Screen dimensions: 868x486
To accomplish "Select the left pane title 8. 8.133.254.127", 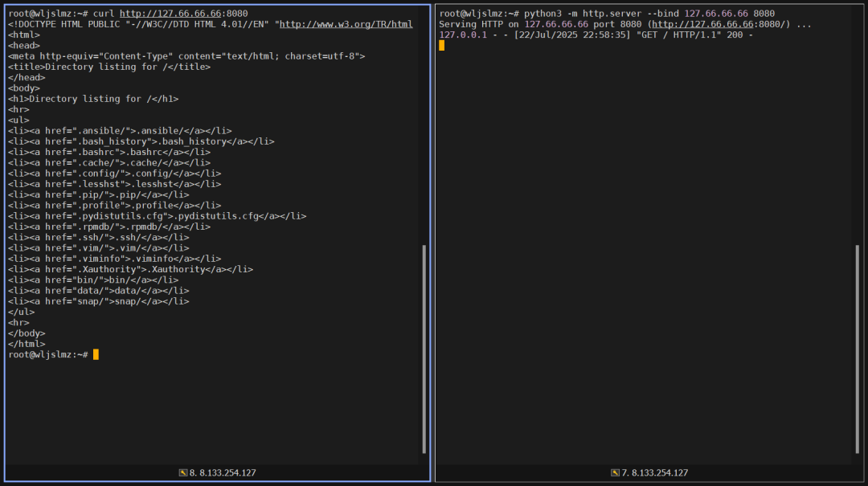I will tap(223, 473).
